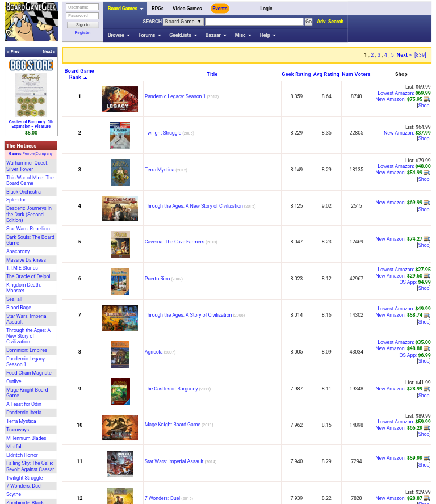Show People in The Hotness
The image size is (436, 504).
point(28,154)
